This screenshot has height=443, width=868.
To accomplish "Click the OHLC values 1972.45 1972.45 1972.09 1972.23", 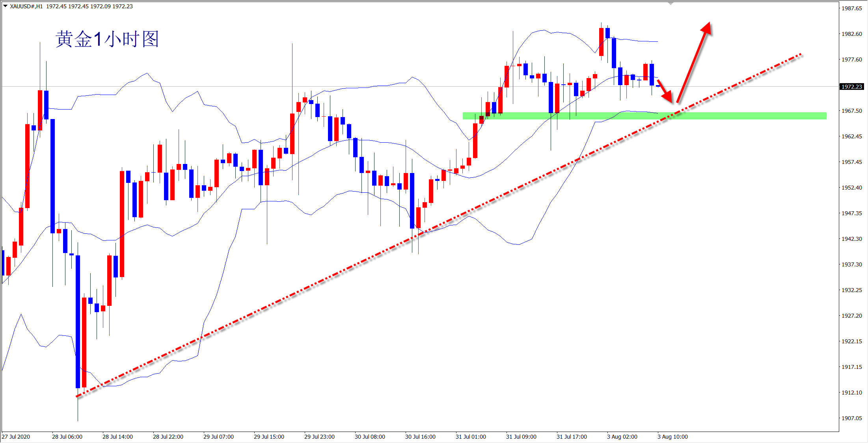I will tap(89, 6).
